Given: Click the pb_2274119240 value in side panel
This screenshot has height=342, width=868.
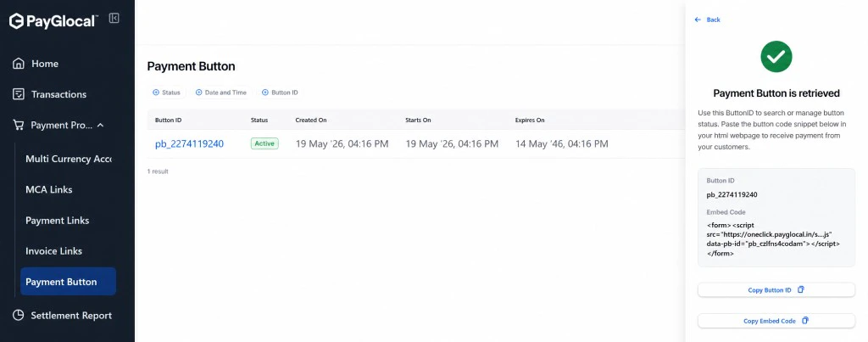Looking at the screenshot, I should click(732, 194).
